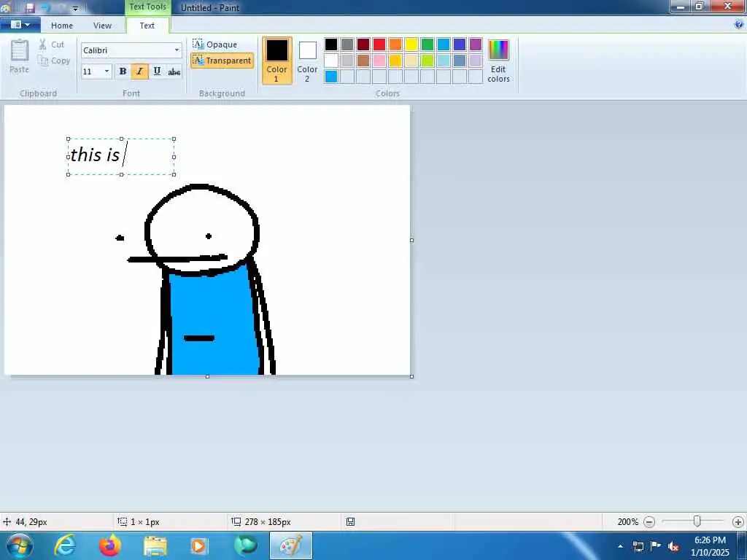Pick the gold color swatch
The image size is (747, 560).
click(x=395, y=61)
